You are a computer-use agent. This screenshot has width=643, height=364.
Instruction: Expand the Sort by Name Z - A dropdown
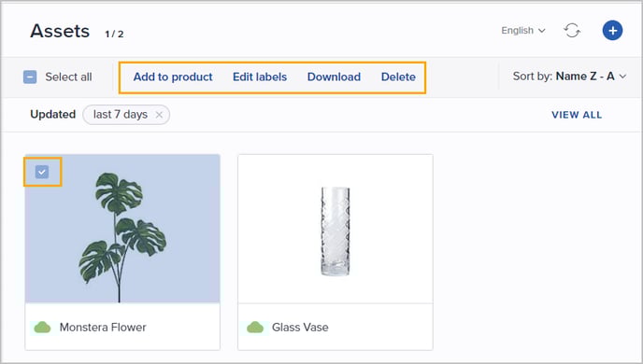[569, 77]
